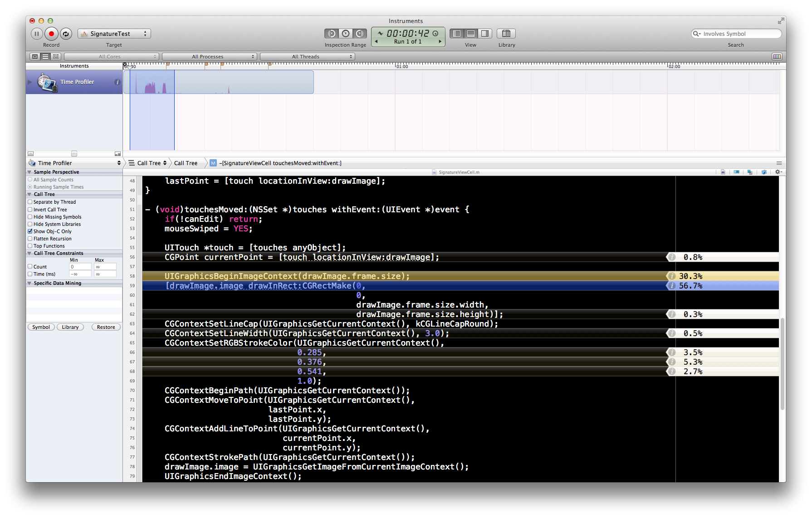Collapse the Call Tree section

click(x=29, y=194)
